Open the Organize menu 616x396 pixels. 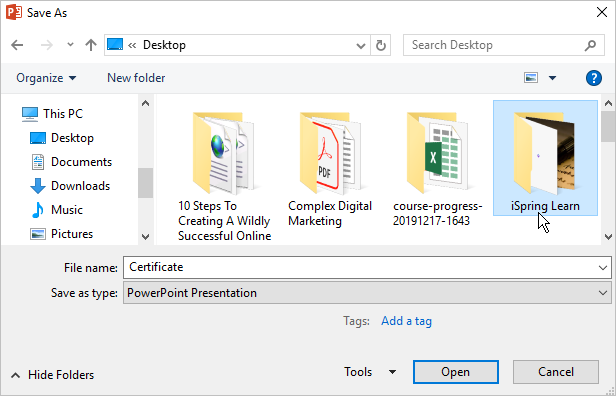[x=46, y=78]
